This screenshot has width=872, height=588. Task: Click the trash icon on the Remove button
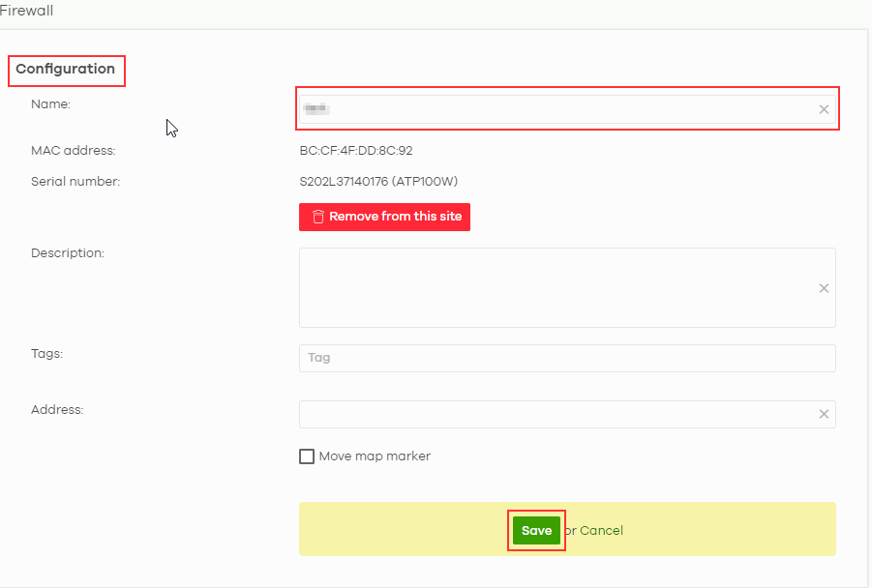pos(317,217)
